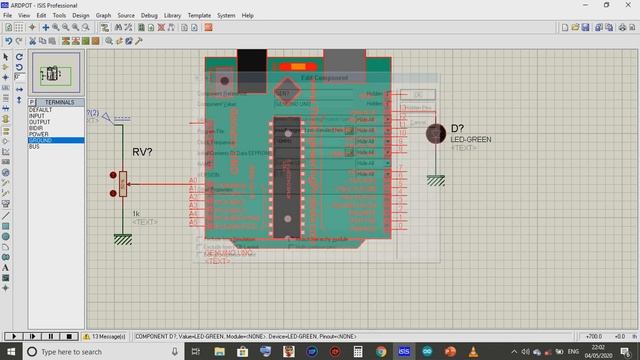Click the Copy to clipboard icon
The width and height of the screenshot is (640, 360).
tap(42, 41)
